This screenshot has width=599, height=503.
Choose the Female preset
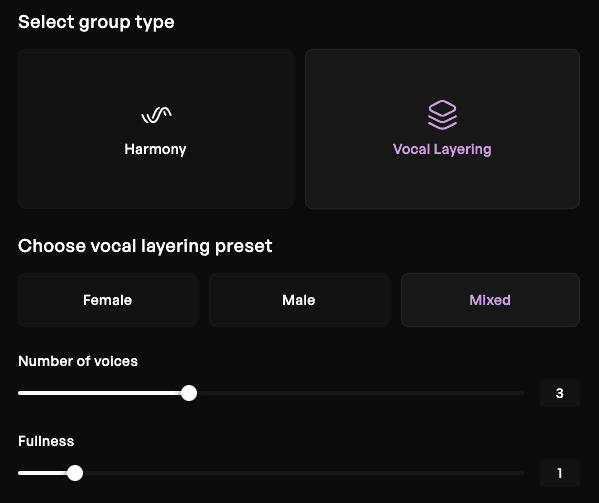click(x=107, y=300)
